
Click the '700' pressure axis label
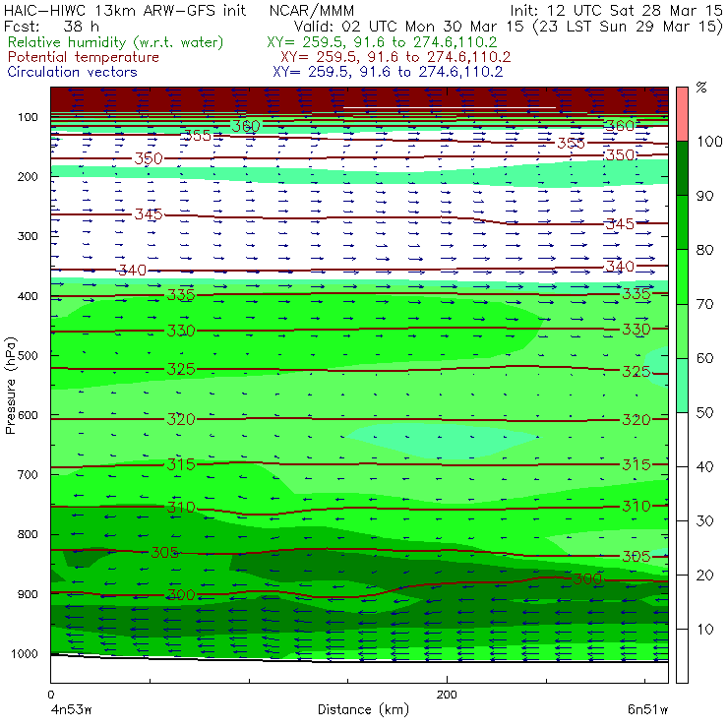click(x=28, y=474)
